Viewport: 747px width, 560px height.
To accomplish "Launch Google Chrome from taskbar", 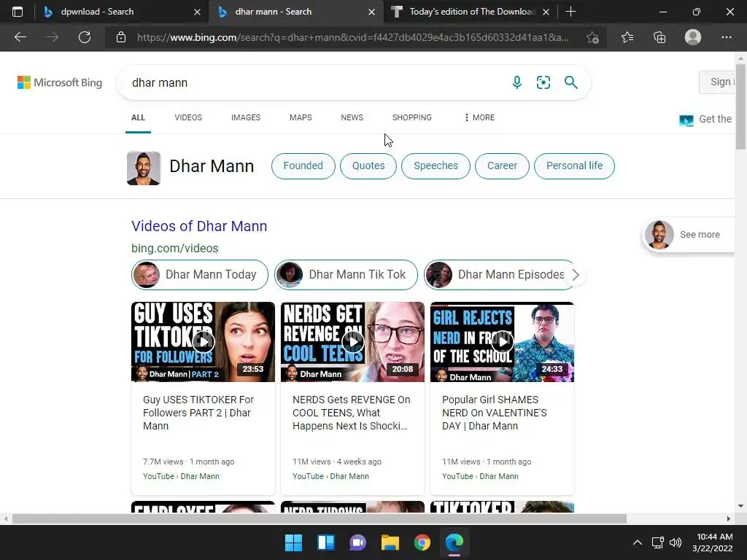I will (x=422, y=542).
